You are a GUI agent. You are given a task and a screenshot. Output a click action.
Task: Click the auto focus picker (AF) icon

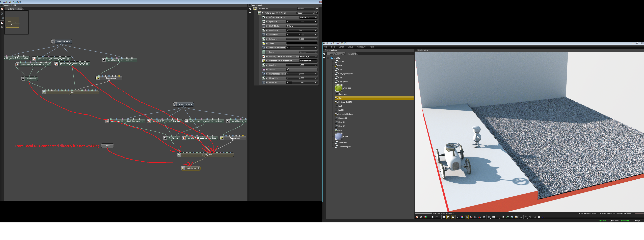[x=458, y=217]
